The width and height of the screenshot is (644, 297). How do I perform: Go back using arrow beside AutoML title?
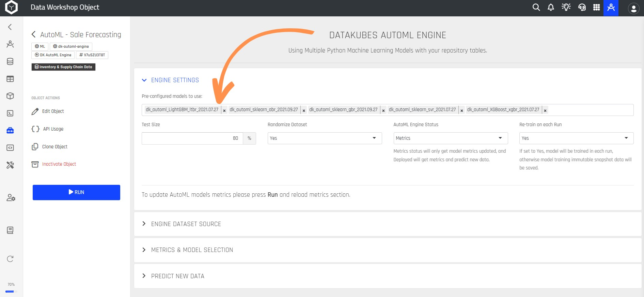tap(33, 34)
